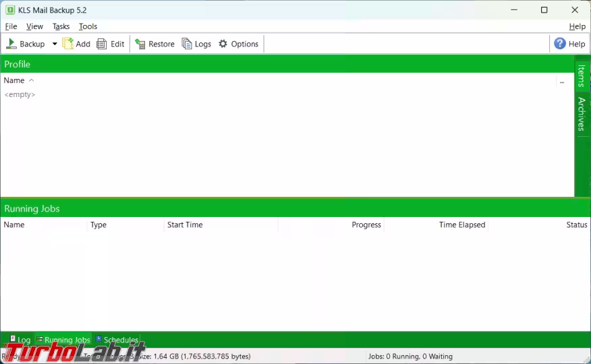The height and width of the screenshot is (364, 591).
Task: Open the Tasks menu
Action: coord(61,26)
